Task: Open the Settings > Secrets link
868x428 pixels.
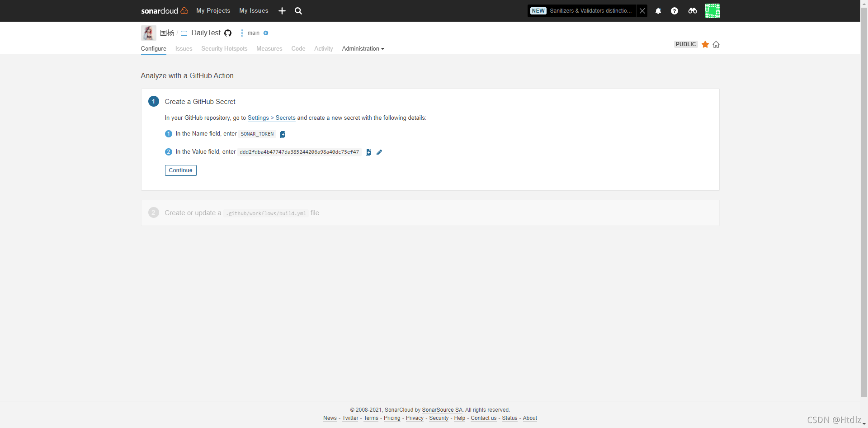Action: coord(271,118)
